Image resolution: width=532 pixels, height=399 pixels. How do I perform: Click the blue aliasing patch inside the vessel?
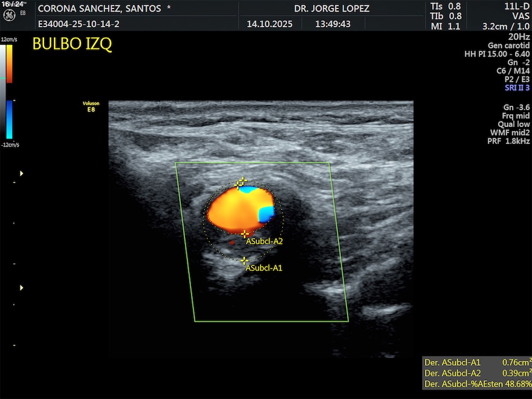coord(266,213)
